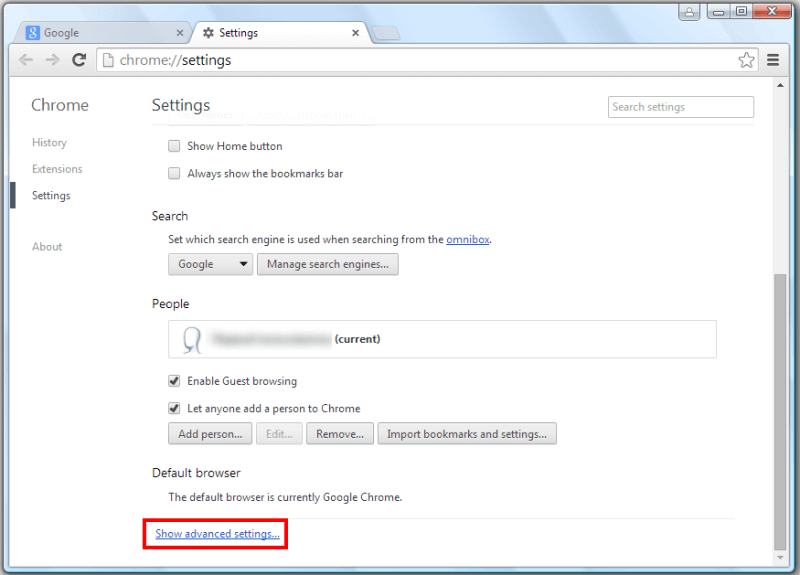Screen dimensions: 800x575
Task: Click the current person avatar icon
Action: click(x=192, y=339)
